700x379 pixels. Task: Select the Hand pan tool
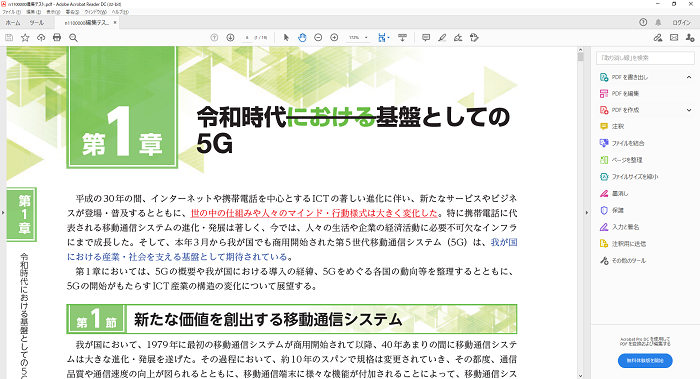302,38
